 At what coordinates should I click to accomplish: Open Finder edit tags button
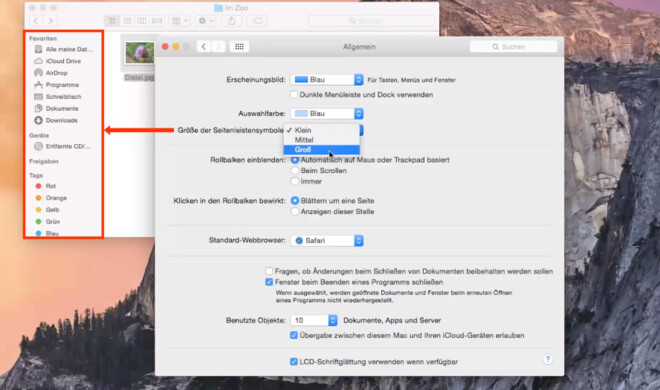(258, 21)
